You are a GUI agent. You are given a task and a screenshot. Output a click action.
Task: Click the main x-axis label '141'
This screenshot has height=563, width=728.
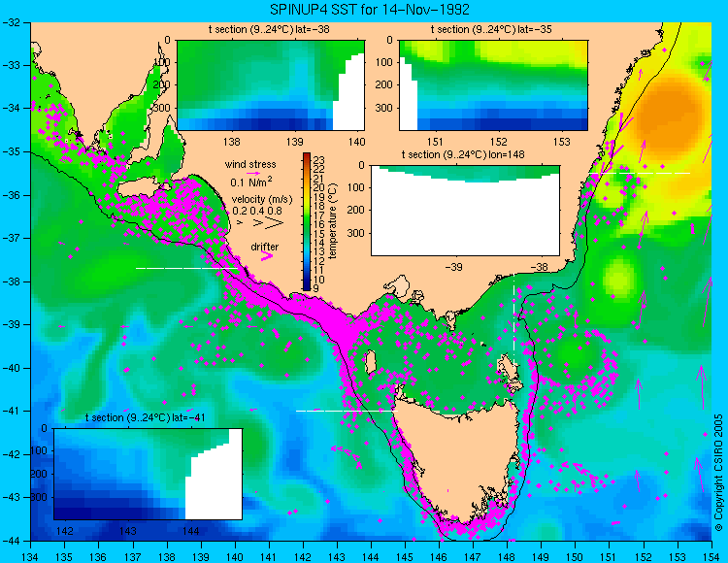[x=268, y=556]
